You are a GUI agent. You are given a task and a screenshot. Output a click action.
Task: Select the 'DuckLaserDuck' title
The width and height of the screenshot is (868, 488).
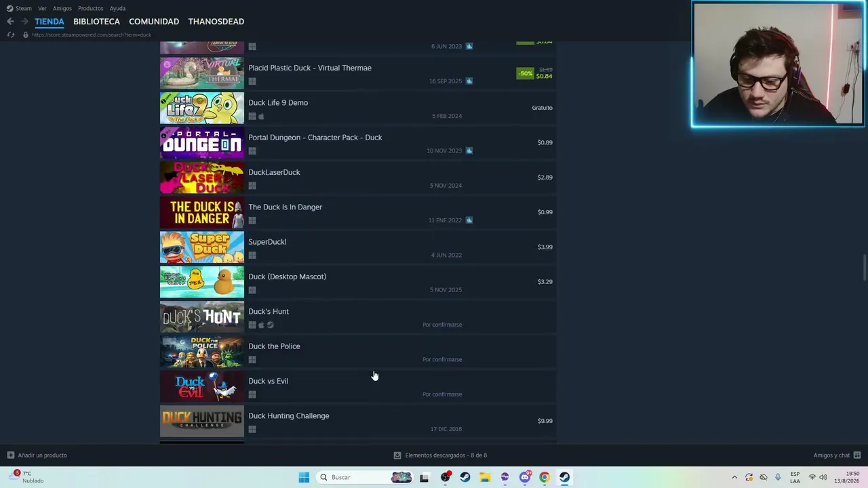tap(274, 172)
